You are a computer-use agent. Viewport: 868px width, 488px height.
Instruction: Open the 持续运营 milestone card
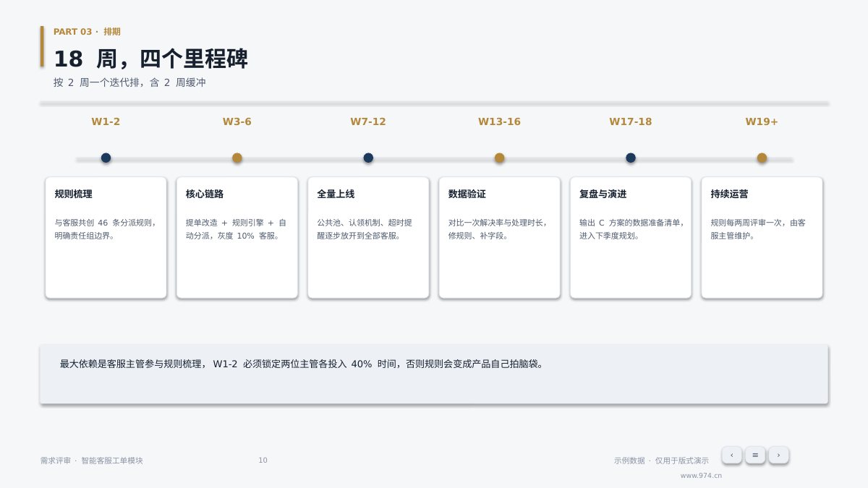tap(762, 237)
